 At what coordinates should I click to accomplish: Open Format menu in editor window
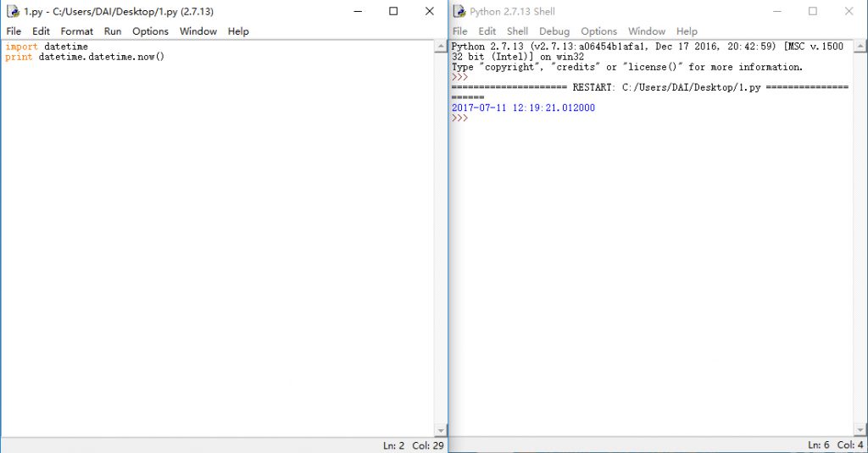(77, 31)
